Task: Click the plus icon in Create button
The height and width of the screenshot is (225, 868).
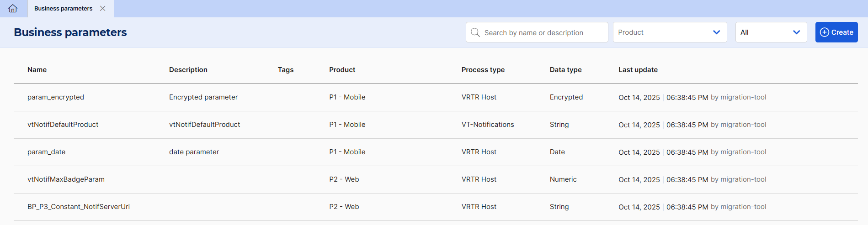Action: 824,32
